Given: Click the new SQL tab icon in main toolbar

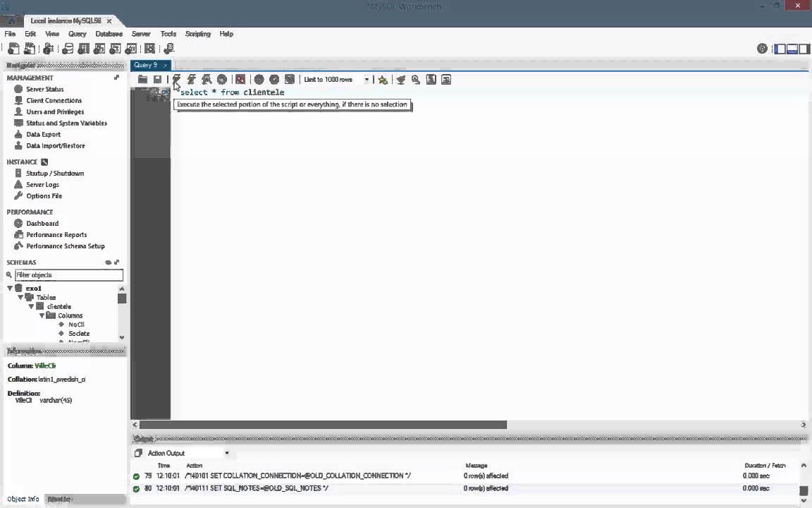Looking at the screenshot, I should [x=13, y=49].
